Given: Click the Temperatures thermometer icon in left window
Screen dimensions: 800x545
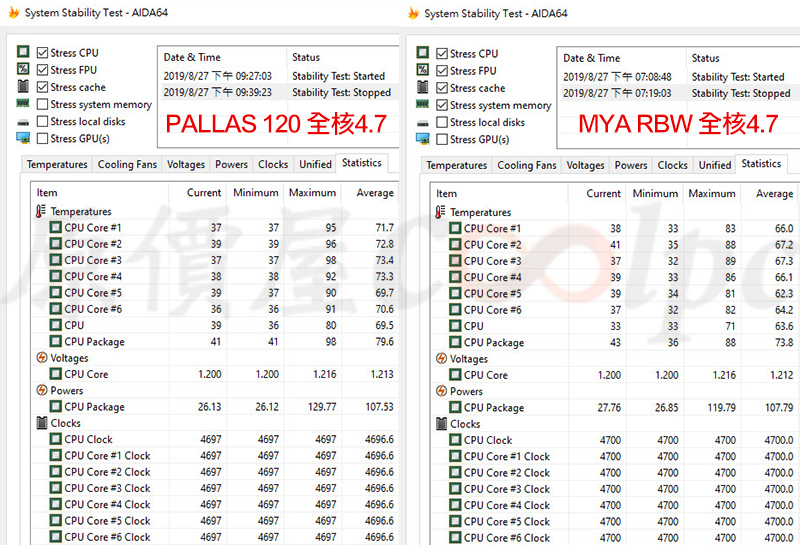Looking at the screenshot, I should [x=41, y=212].
